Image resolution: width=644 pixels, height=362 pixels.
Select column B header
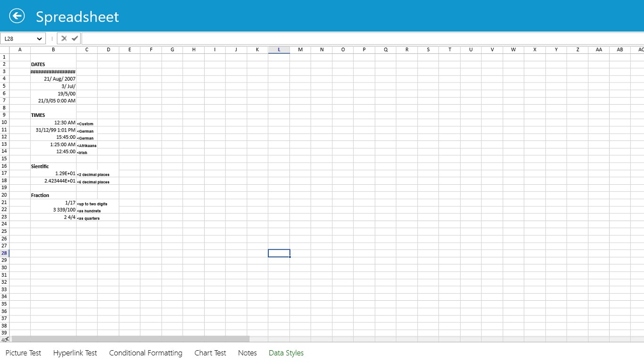point(53,49)
